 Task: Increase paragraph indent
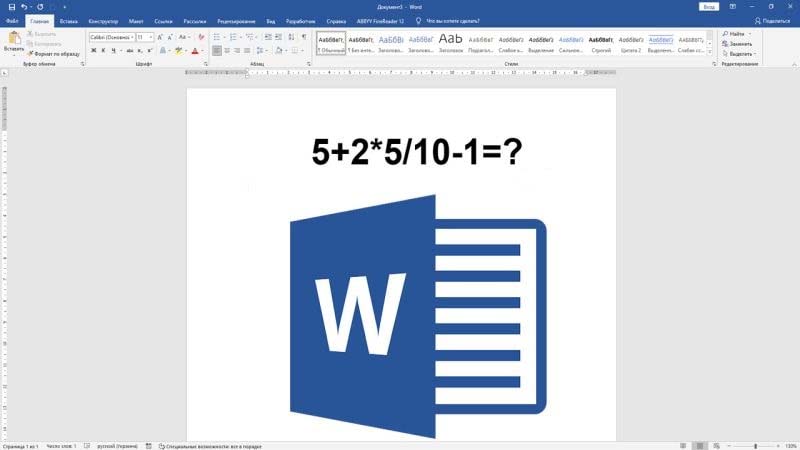pos(279,37)
